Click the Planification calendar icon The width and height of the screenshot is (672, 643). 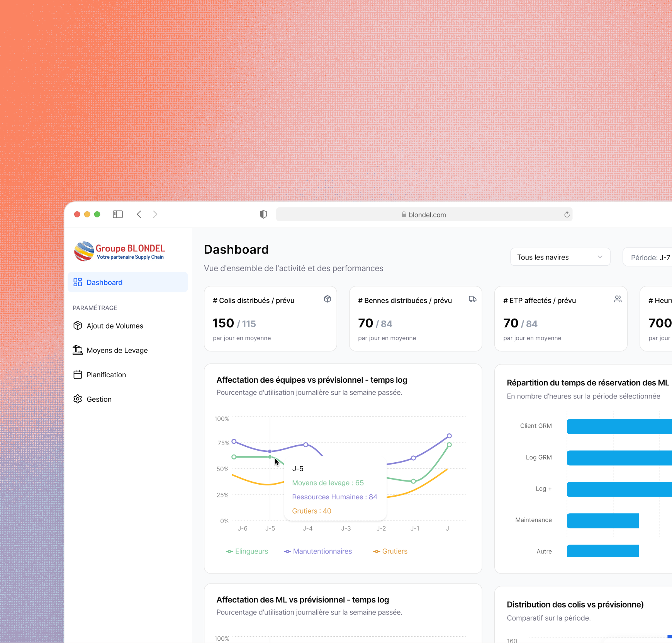[x=78, y=375]
